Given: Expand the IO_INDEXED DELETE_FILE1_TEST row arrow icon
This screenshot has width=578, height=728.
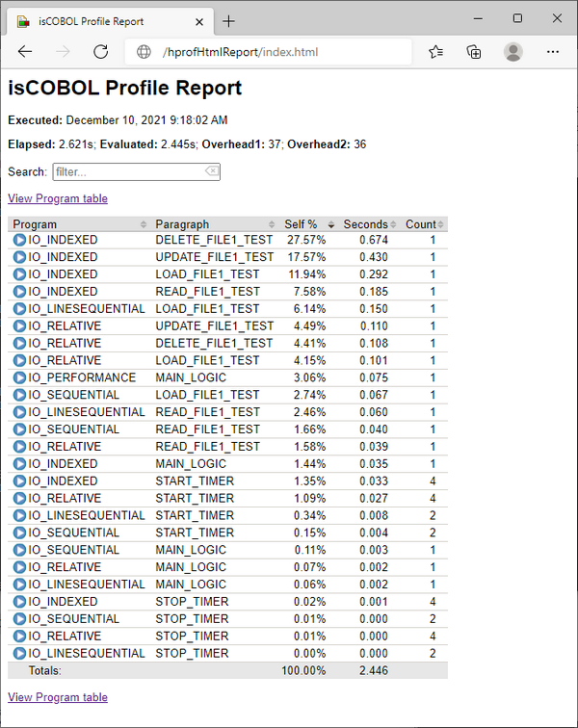Looking at the screenshot, I should coord(19,240).
